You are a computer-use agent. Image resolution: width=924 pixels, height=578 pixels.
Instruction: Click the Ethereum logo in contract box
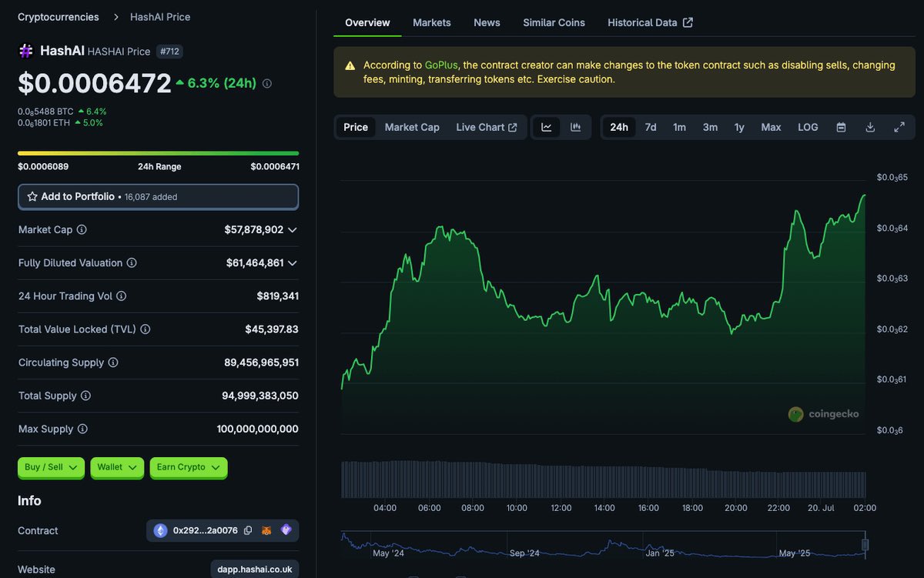tap(160, 530)
